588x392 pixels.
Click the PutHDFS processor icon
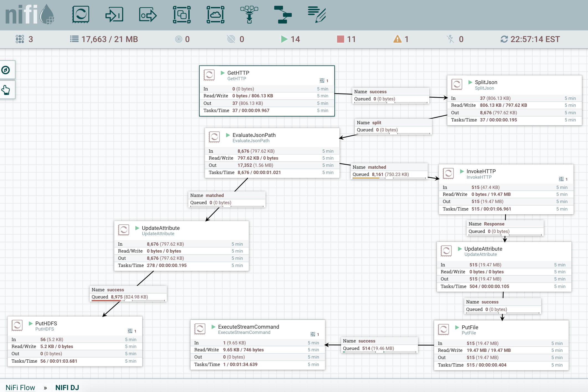[17, 325]
